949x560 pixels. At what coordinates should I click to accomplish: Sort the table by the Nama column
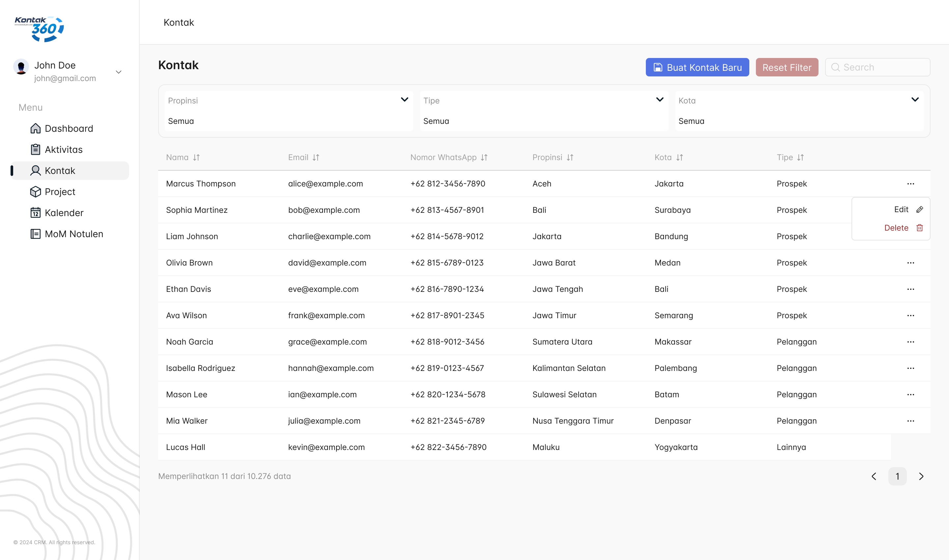[196, 157]
